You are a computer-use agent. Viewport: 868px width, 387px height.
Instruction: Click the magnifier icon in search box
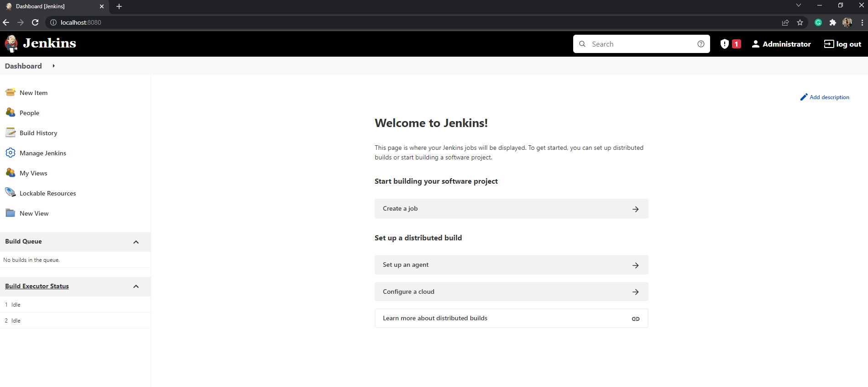click(582, 44)
